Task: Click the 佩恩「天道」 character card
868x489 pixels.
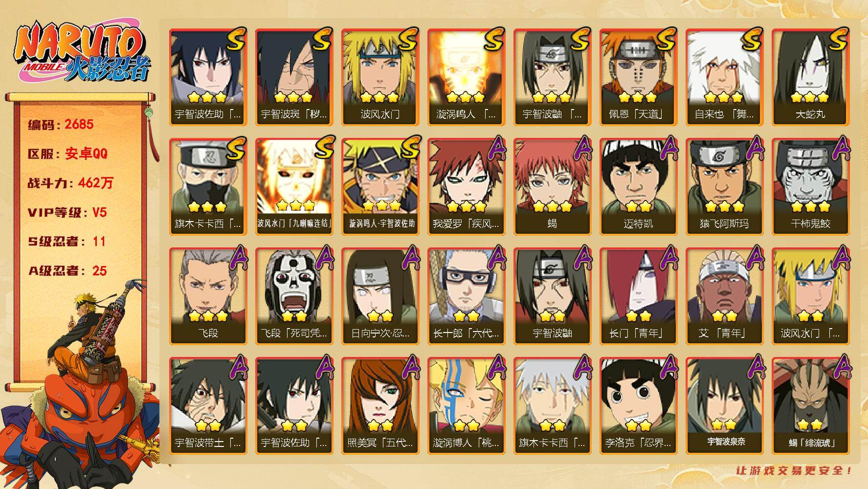Action: coord(638,77)
